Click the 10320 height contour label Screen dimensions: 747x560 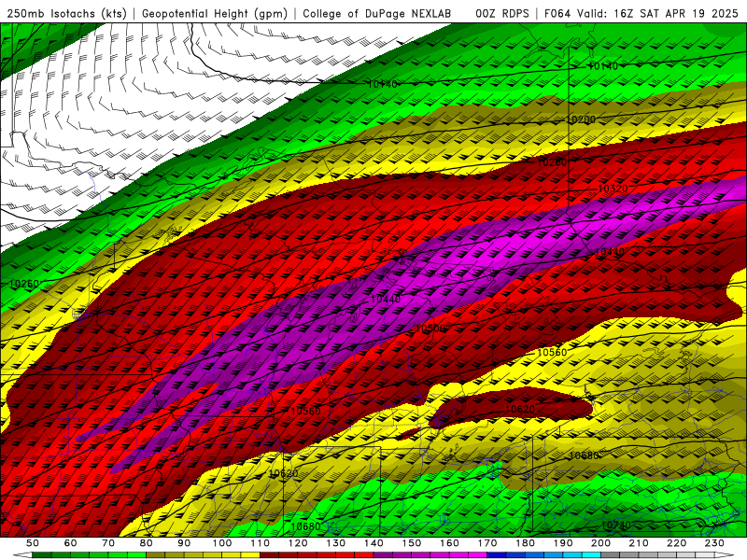[x=613, y=189]
